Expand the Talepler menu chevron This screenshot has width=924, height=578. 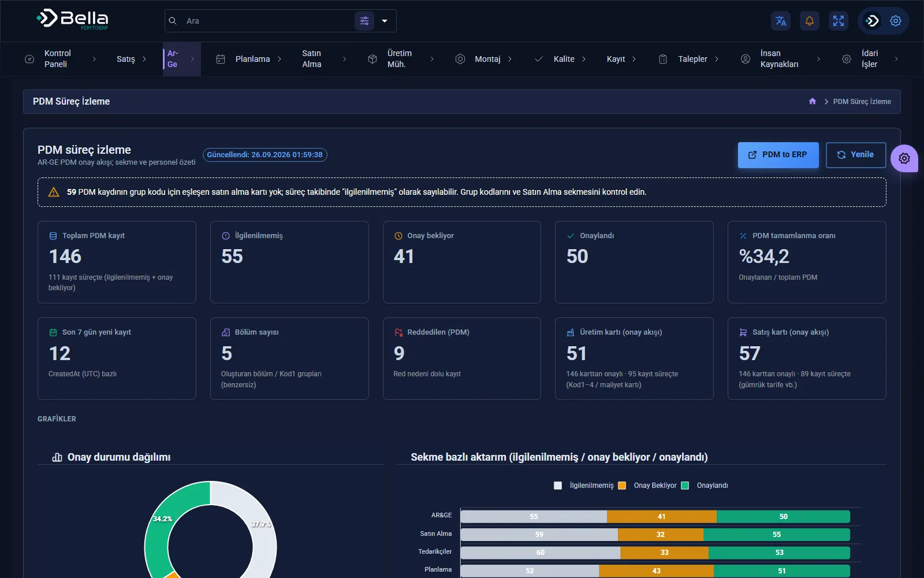coord(717,59)
